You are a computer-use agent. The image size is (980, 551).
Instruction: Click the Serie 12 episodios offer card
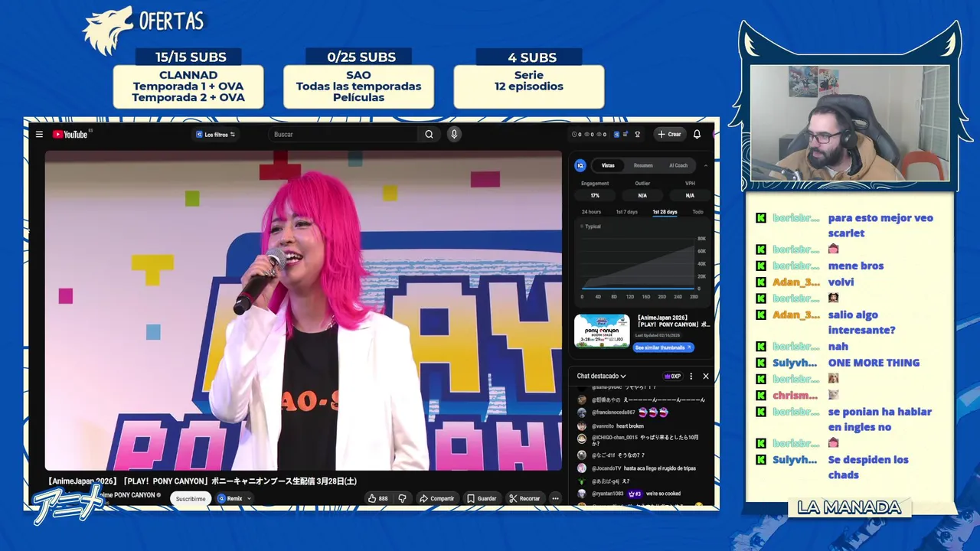pos(529,86)
